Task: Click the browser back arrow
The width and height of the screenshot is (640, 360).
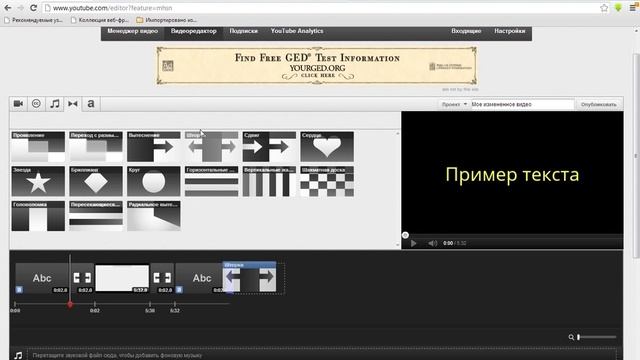Action: click(x=8, y=8)
